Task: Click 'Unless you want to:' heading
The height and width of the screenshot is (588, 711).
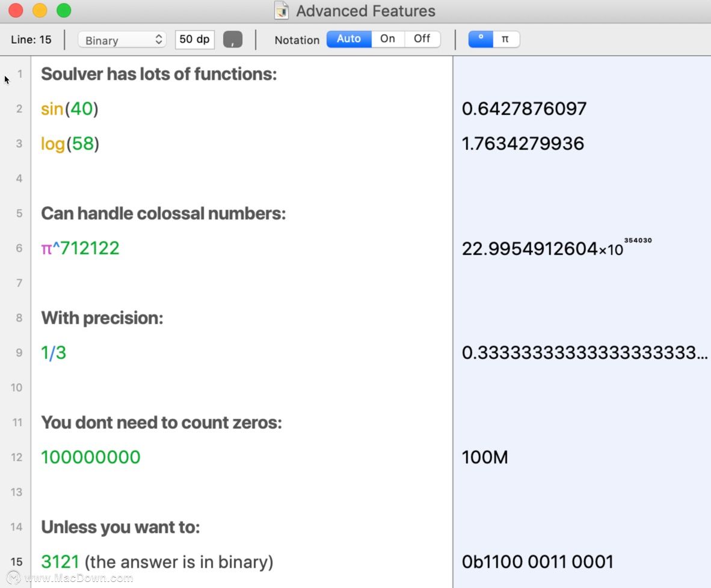Action: 120,527
